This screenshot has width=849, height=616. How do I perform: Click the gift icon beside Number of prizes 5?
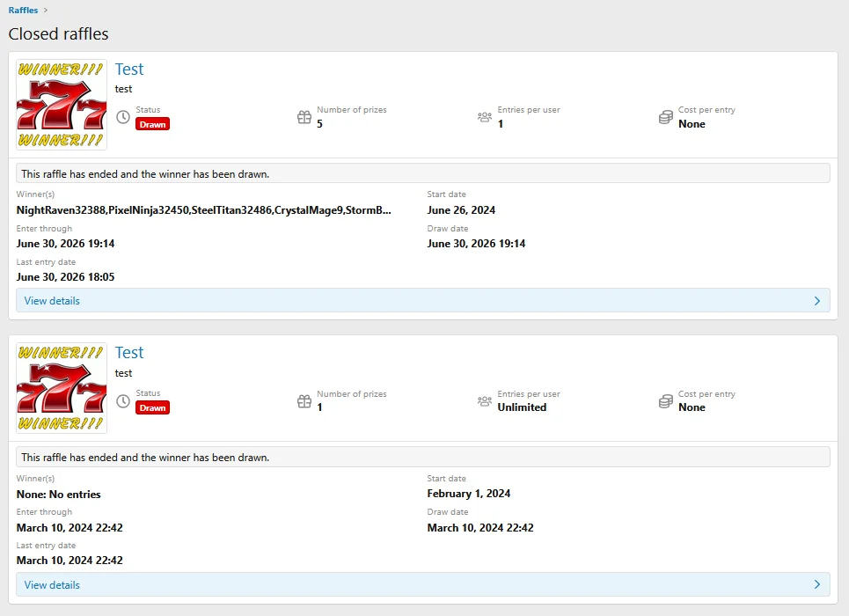(304, 117)
